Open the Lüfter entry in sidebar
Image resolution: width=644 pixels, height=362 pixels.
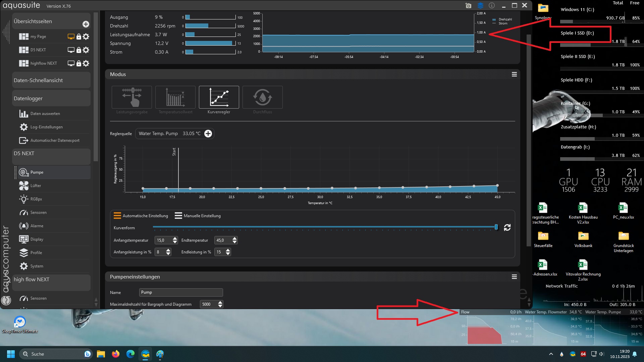tap(36, 186)
